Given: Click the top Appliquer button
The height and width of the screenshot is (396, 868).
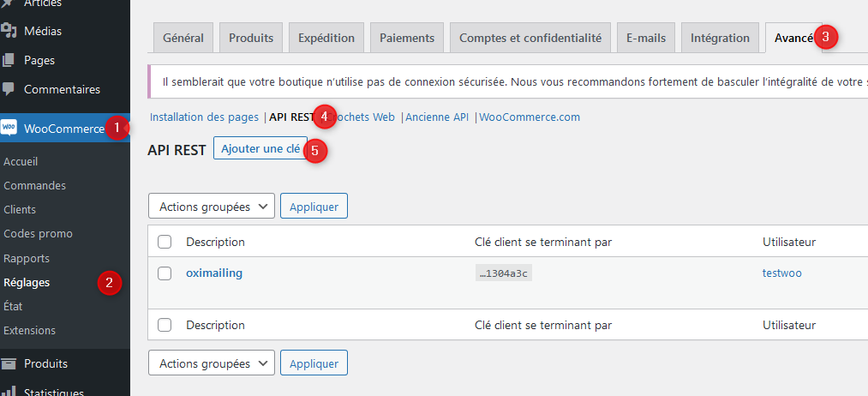Looking at the screenshot, I should (x=314, y=207).
